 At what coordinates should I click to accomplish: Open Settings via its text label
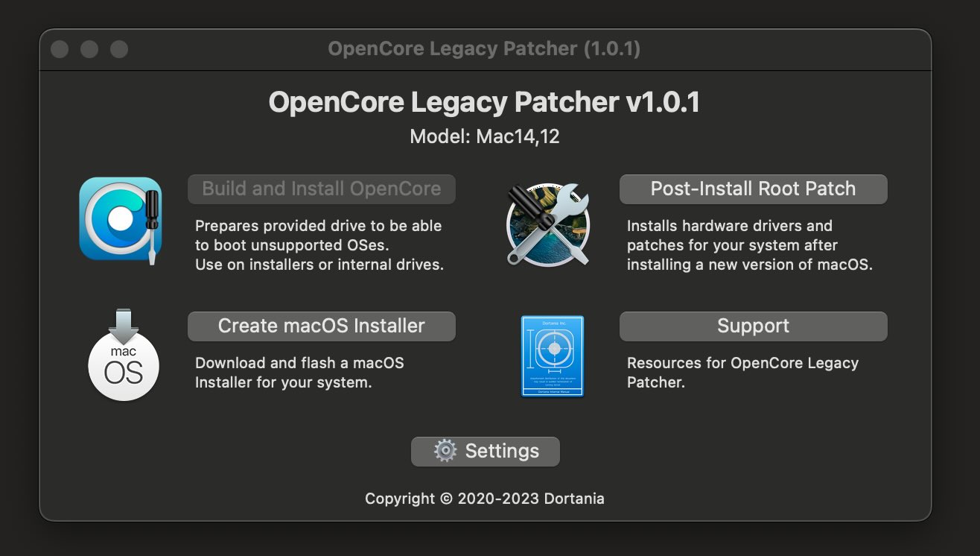click(502, 451)
